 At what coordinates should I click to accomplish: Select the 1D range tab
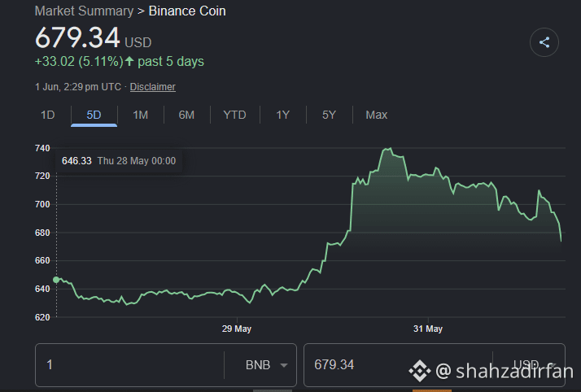[48, 115]
